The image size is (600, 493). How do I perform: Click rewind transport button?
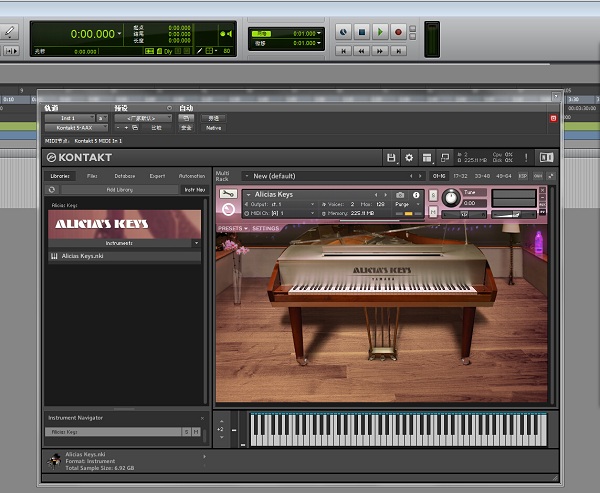tap(362, 51)
